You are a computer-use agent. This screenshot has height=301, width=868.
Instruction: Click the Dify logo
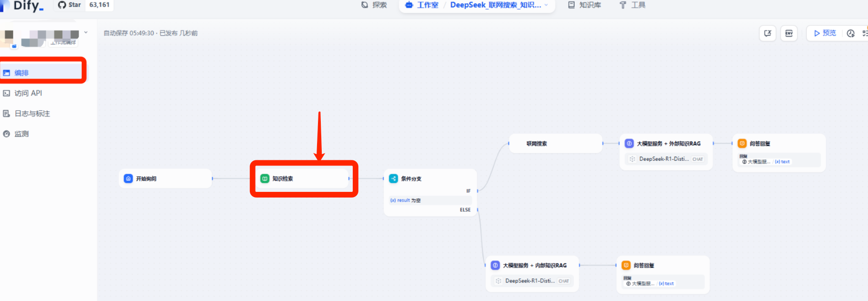click(23, 5)
